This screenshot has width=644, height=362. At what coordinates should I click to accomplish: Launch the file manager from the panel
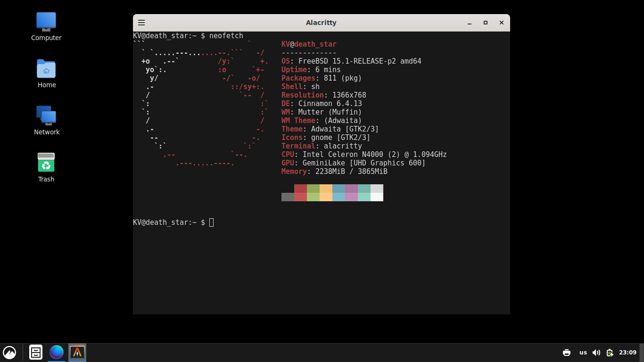tap(36, 352)
